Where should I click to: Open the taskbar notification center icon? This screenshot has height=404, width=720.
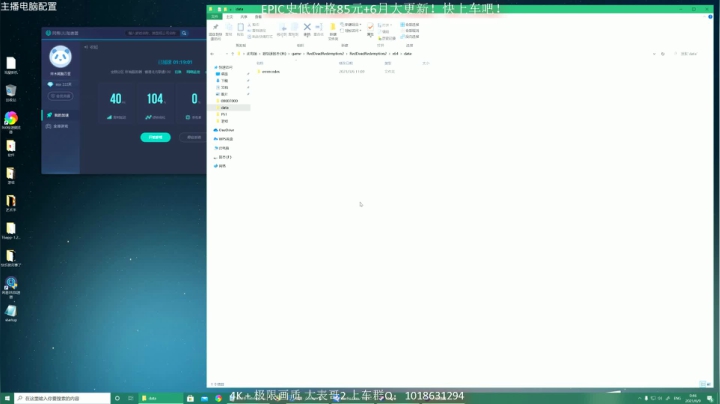[710, 398]
